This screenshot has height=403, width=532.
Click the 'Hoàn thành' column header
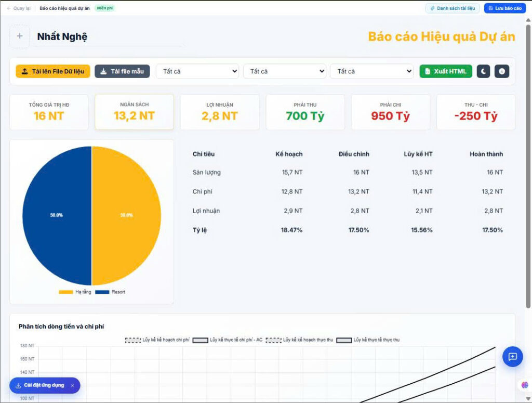(x=486, y=154)
